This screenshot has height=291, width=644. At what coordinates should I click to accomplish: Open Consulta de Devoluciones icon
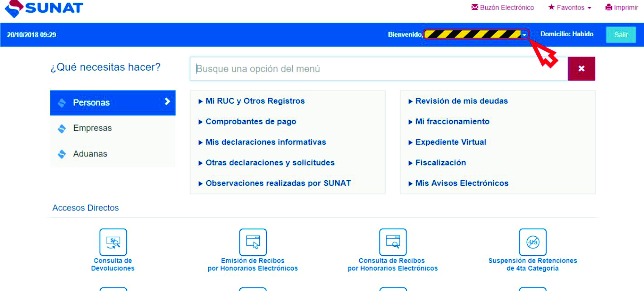point(113,242)
